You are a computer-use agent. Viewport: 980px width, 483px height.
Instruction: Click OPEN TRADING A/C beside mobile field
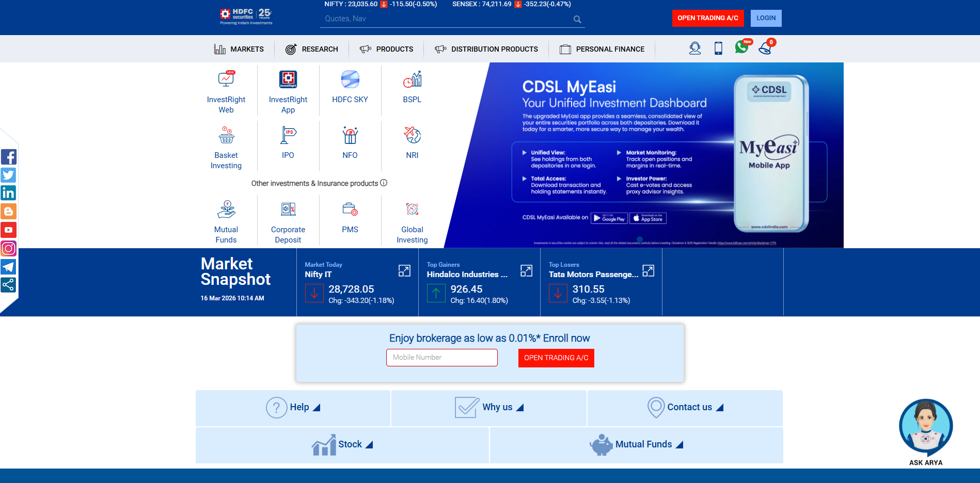(x=556, y=358)
